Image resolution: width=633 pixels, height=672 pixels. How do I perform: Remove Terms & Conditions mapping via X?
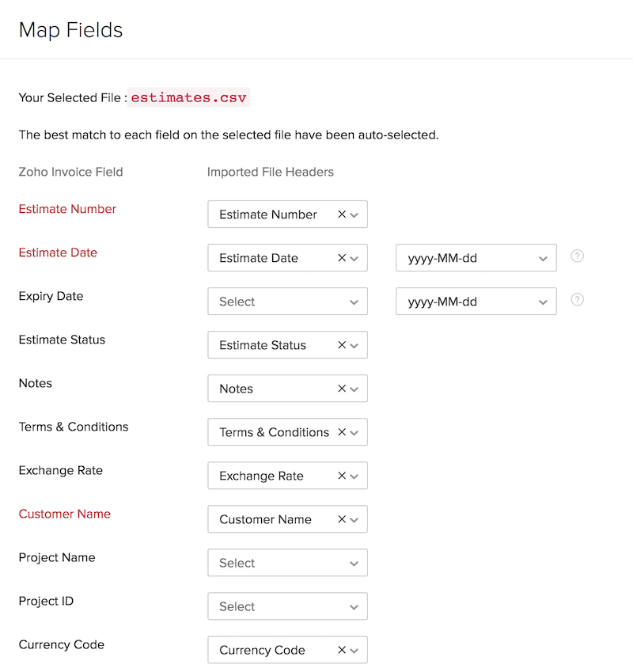tap(342, 432)
